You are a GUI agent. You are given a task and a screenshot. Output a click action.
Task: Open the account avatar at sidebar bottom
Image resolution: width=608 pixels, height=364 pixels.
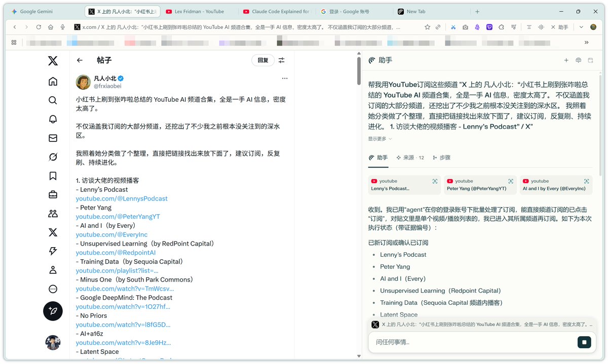(53, 343)
